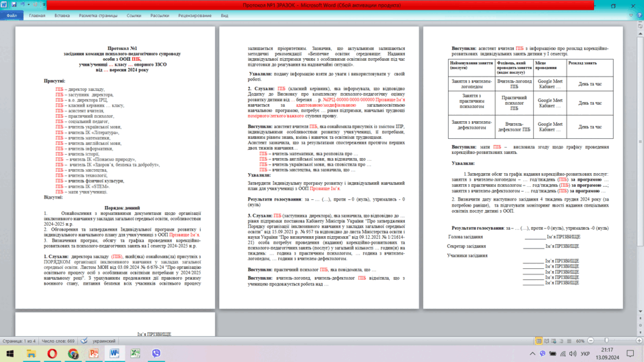Click the Save icon in Quick Access Toolbar
The image size is (644, 362).
point(14,5)
